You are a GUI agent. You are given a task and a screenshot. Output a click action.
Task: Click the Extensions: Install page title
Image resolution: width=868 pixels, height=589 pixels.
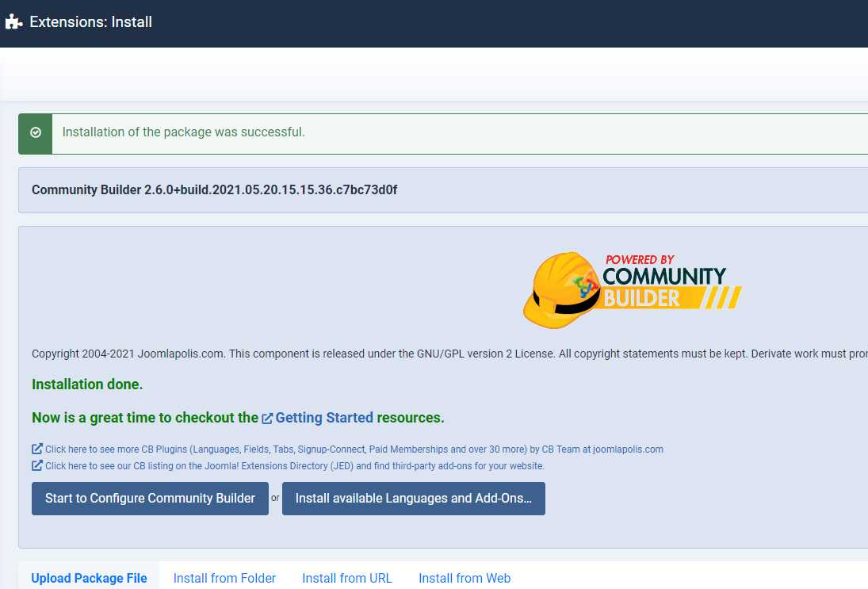(91, 22)
